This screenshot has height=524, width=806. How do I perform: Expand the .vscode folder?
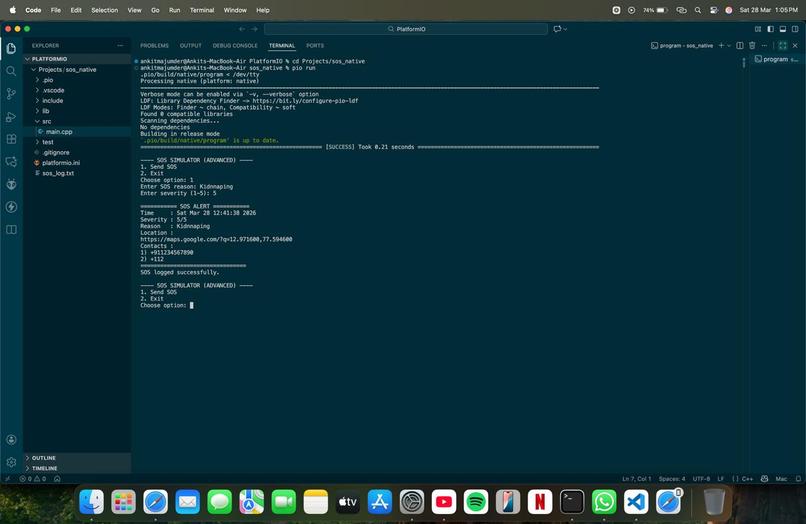point(77,90)
